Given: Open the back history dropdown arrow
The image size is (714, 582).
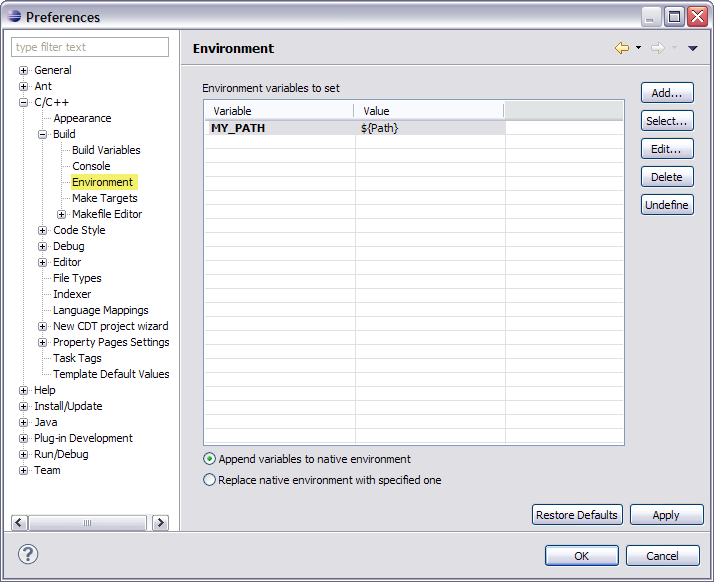Looking at the screenshot, I should pos(638,47).
